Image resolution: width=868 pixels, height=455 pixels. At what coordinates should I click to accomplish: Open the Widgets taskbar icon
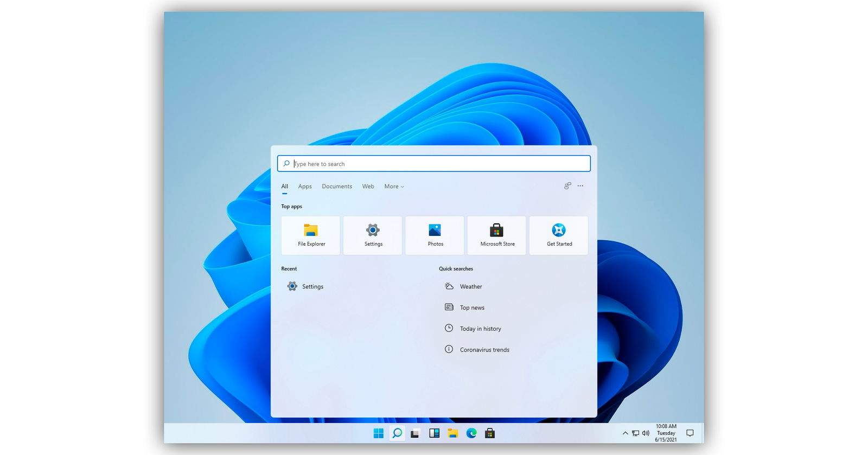434,433
